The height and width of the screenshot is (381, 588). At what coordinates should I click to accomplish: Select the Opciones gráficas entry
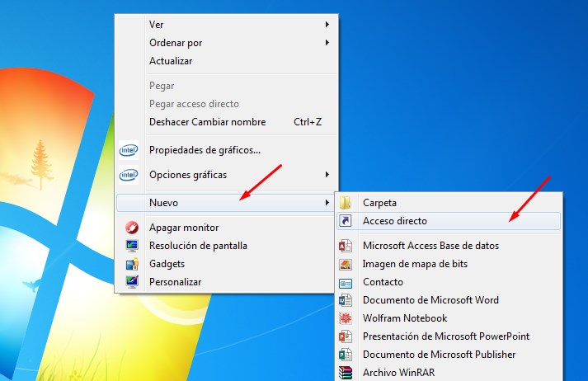tap(226, 175)
